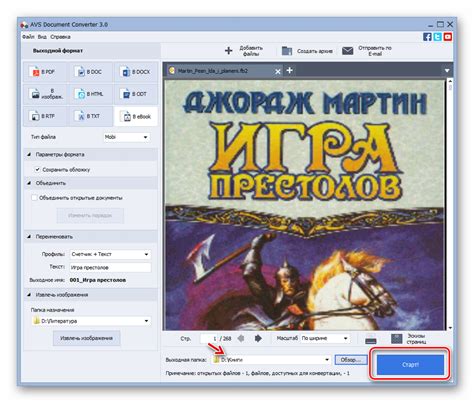This screenshot has width=474, height=403.
Task: Click the scrollbar down arrow in preview
Action: point(450,328)
